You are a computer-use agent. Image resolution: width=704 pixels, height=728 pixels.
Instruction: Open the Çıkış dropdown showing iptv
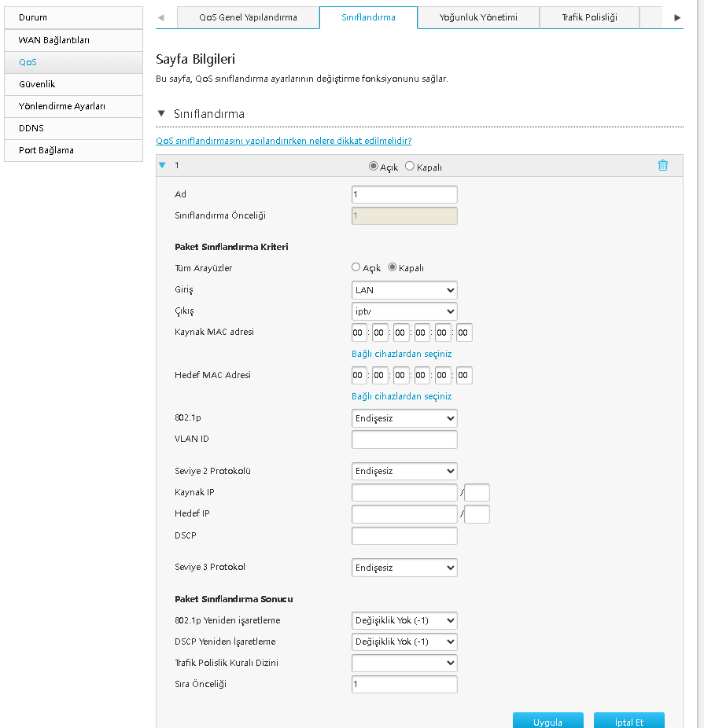(404, 311)
